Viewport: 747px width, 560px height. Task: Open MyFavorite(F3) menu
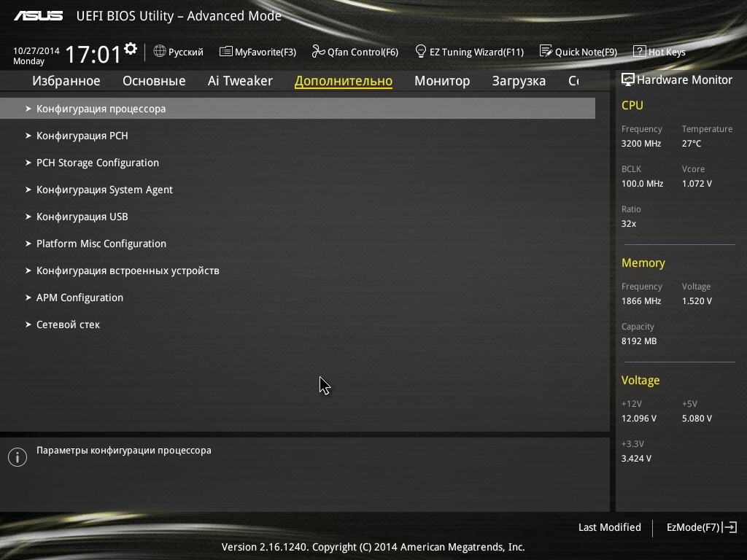click(258, 52)
